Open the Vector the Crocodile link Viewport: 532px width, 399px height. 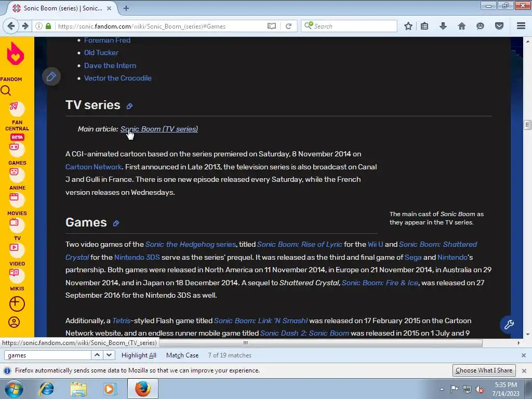(118, 78)
